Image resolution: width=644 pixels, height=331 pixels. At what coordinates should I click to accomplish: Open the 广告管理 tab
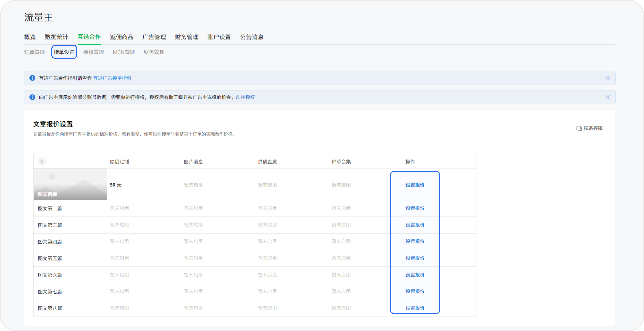coord(154,37)
